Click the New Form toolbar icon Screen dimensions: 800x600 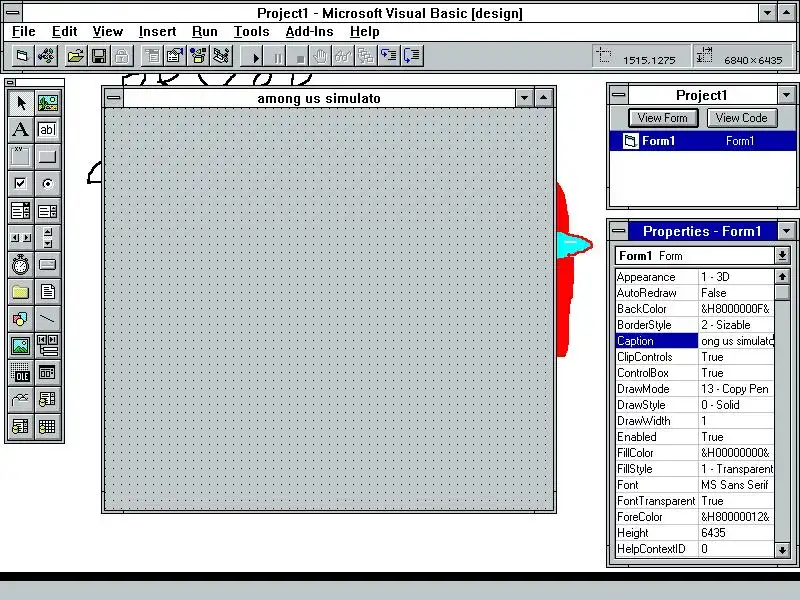coord(21,56)
